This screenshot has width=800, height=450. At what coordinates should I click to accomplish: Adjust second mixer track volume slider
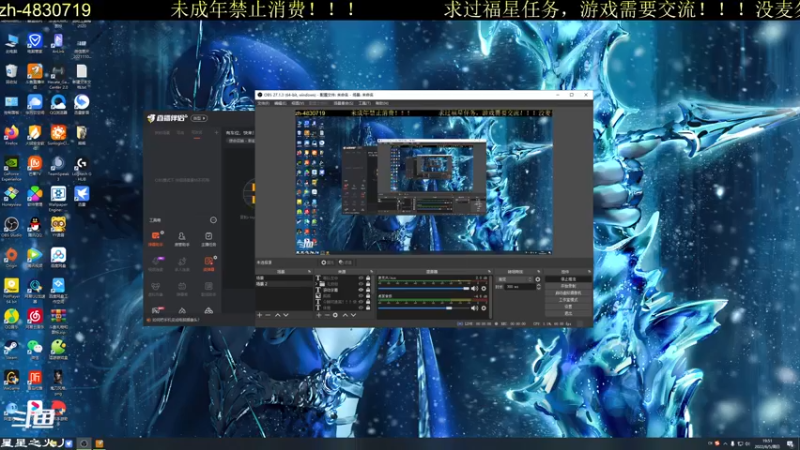tap(423, 308)
